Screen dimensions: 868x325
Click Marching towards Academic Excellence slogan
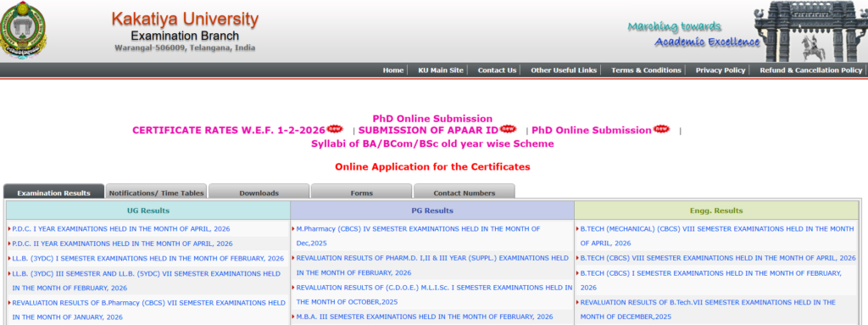694,35
